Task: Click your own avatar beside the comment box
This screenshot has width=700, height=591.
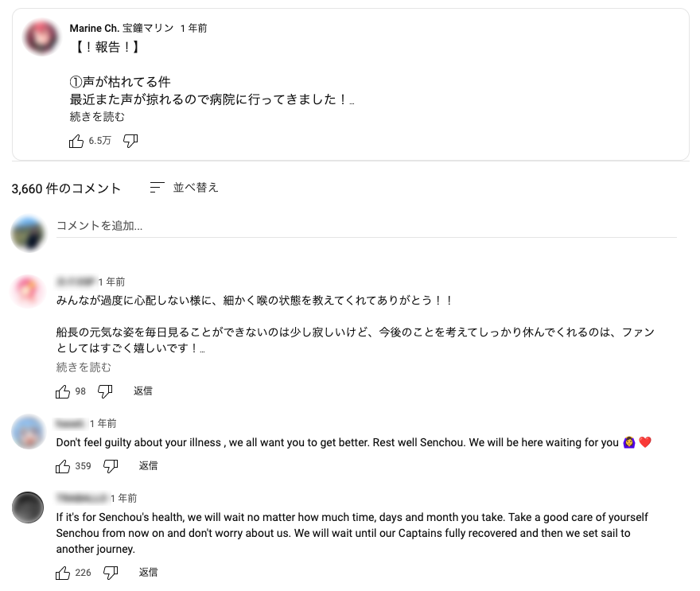Action: point(29,232)
